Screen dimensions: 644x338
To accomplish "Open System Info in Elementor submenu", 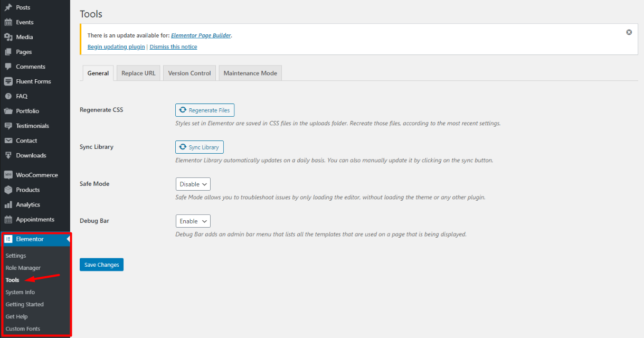I will [x=20, y=292].
